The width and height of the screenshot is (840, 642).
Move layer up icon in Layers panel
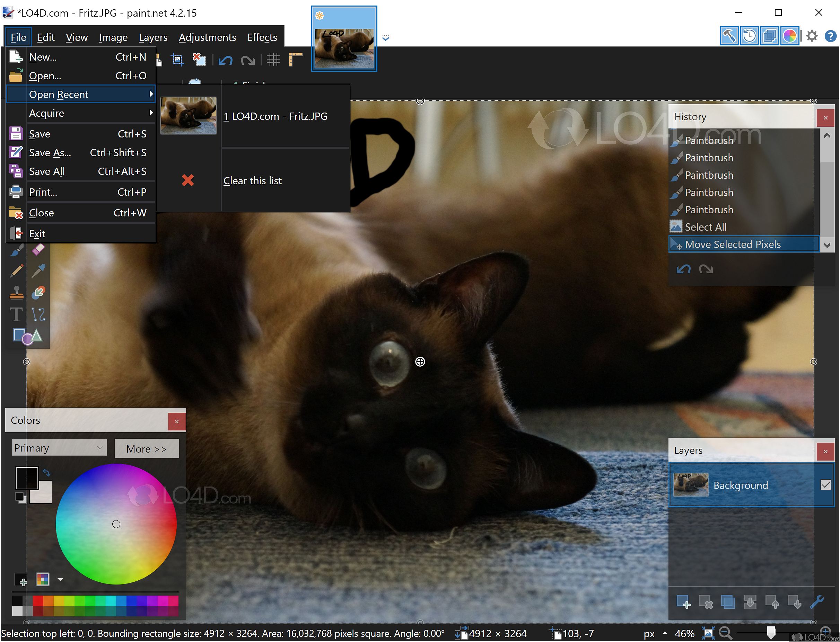(x=772, y=602)
